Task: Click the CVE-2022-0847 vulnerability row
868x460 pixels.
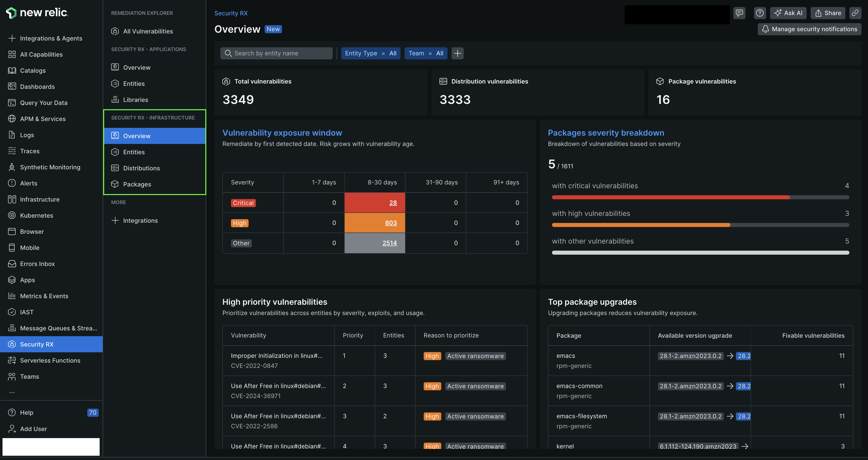Action: point(375,361)
